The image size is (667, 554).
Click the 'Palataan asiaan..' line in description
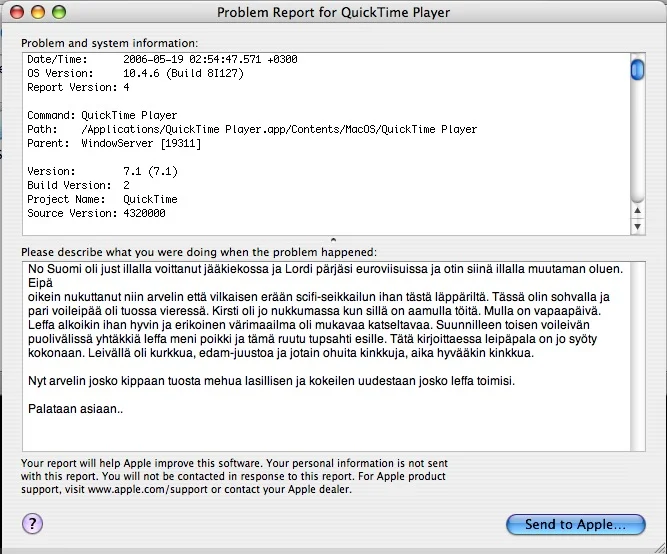click(75, 409)
